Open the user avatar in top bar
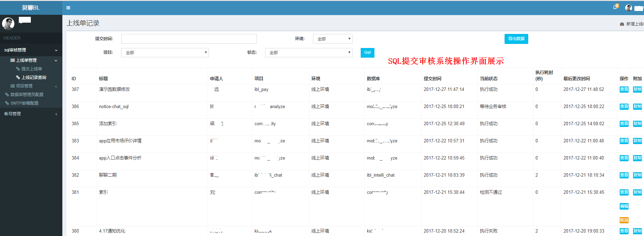Image resolution: width=644 pixels, height=236 pixels. [629, 8]
